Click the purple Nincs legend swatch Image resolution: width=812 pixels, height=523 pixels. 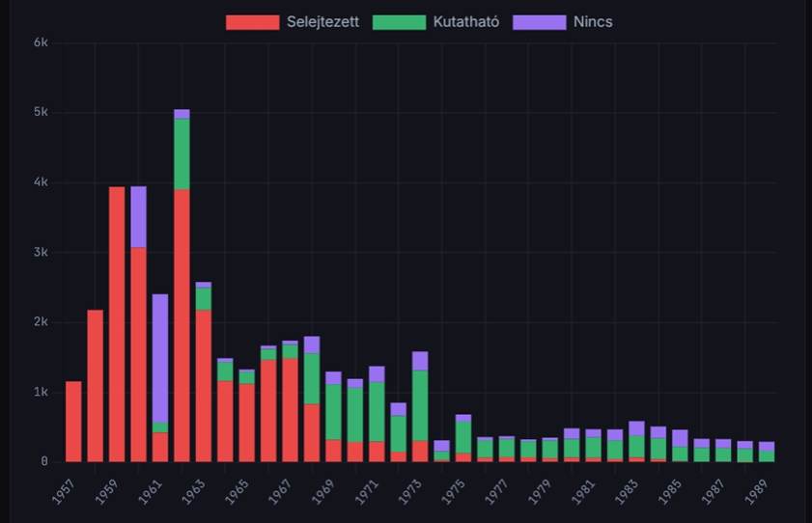(x=540, y=22)
